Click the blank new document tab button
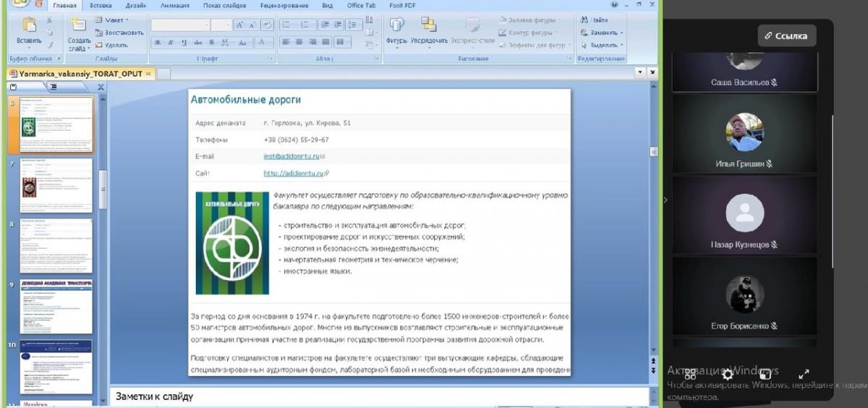 [164, 74]
